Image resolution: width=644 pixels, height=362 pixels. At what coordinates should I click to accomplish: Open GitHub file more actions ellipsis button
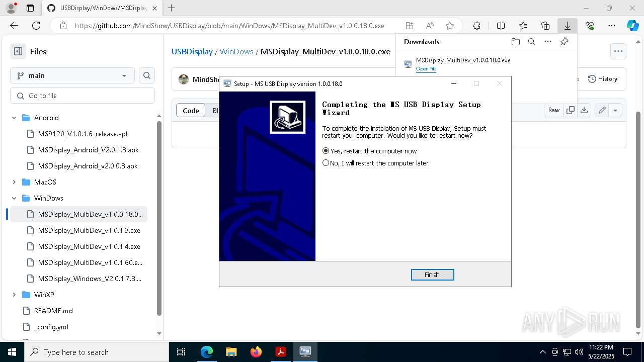click(x=618, y=51)
